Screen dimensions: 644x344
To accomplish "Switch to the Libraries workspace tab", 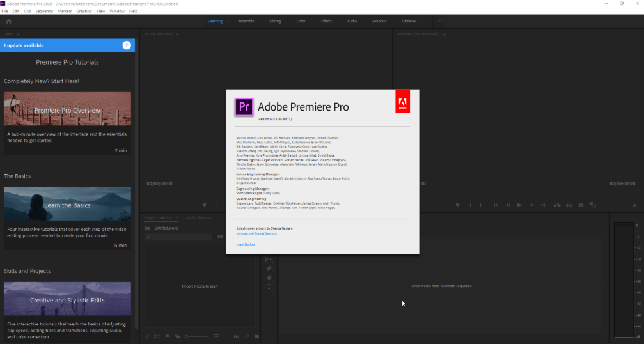I will [x=409, y=21].
